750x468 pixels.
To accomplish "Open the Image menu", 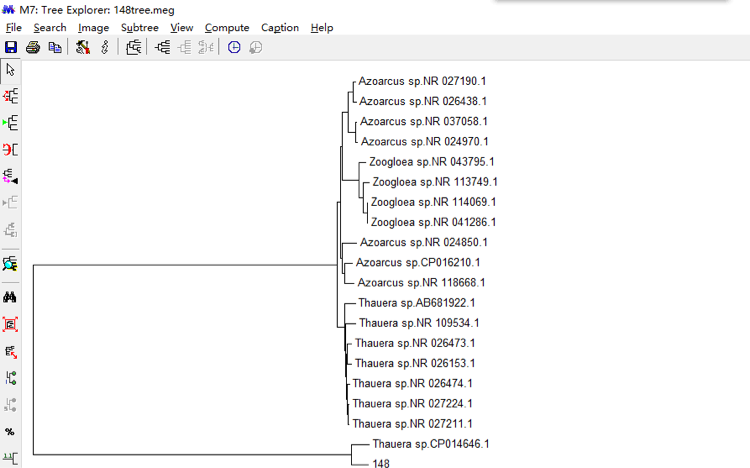I will pos(93,28).
